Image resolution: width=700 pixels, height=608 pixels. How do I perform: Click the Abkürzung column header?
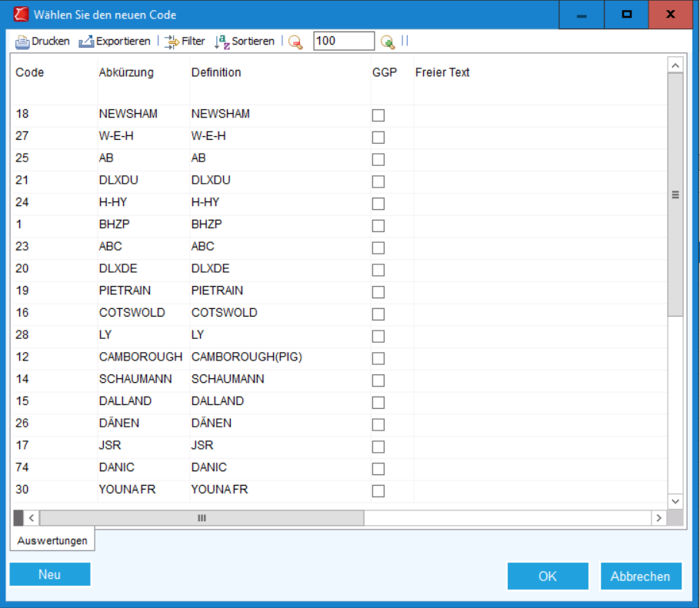pos(126,72)
